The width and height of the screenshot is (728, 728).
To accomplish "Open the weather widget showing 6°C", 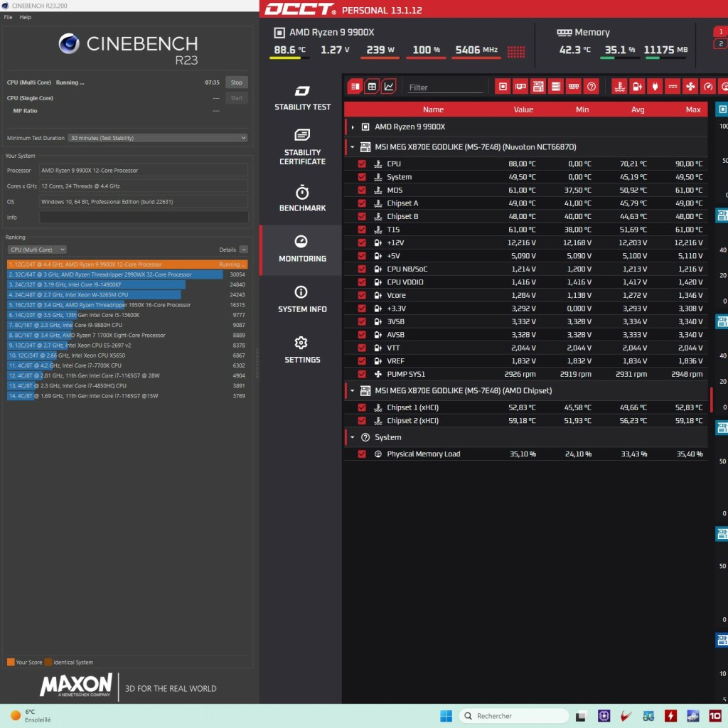I will click(30, 715).
